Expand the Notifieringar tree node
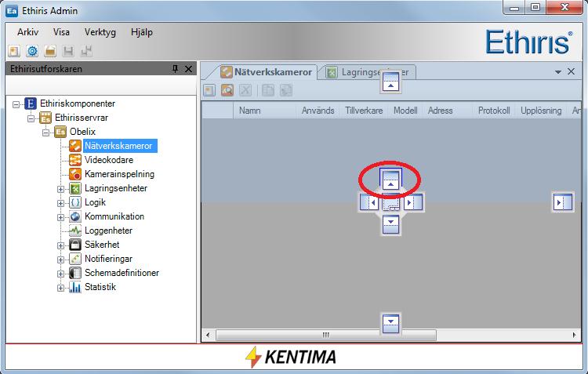The width and height of the screenshot is (588, 374). point(60,260)
